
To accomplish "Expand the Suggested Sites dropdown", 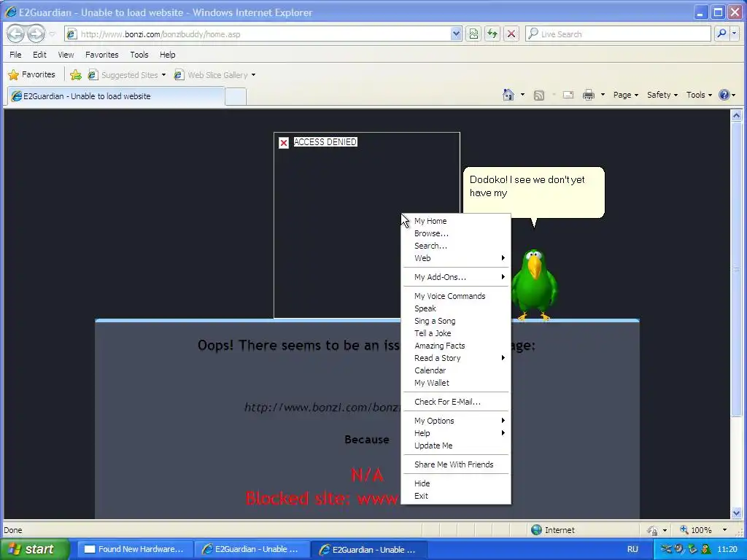I will tap(163, 75).
